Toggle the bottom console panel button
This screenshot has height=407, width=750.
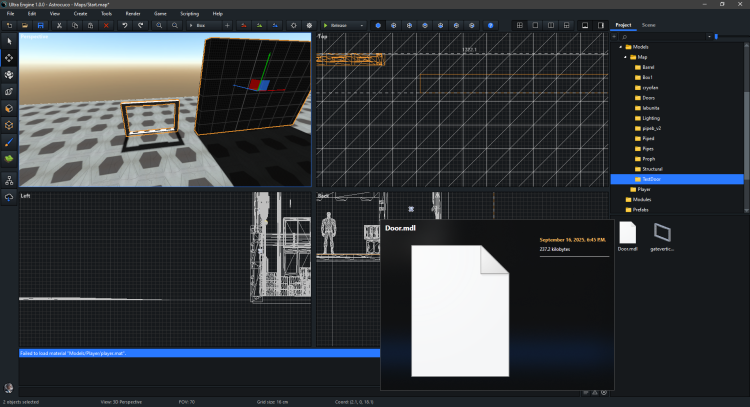tap(585, 24)
